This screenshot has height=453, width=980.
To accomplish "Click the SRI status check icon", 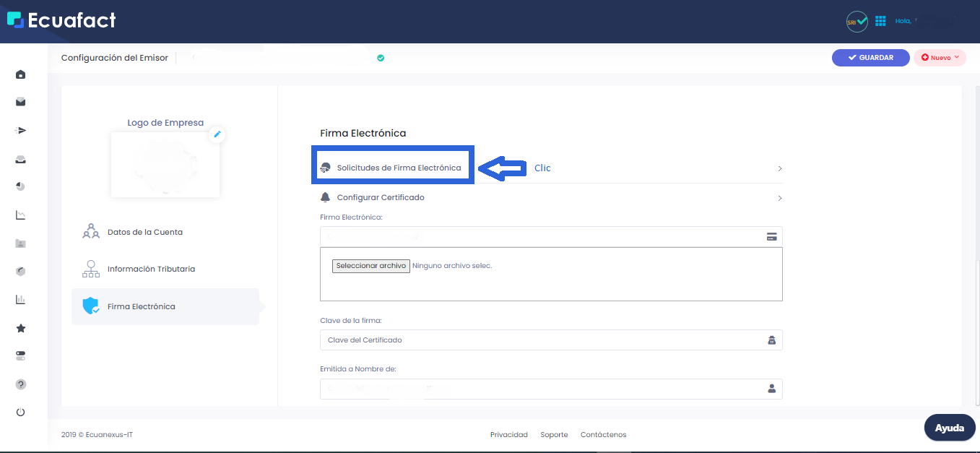I will click(857, 22).
